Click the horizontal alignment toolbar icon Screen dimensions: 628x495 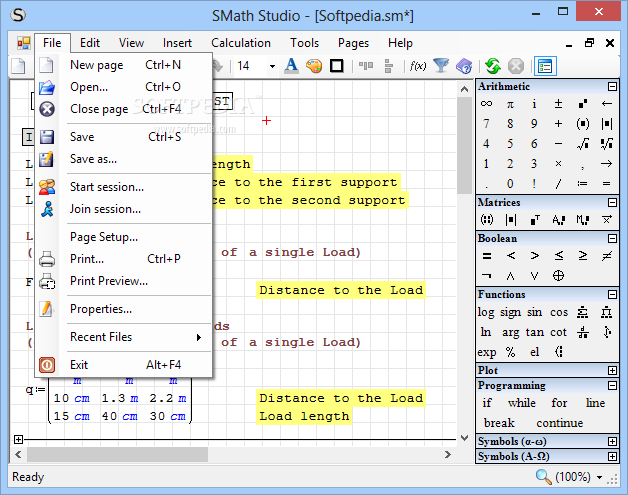(366, 66)
